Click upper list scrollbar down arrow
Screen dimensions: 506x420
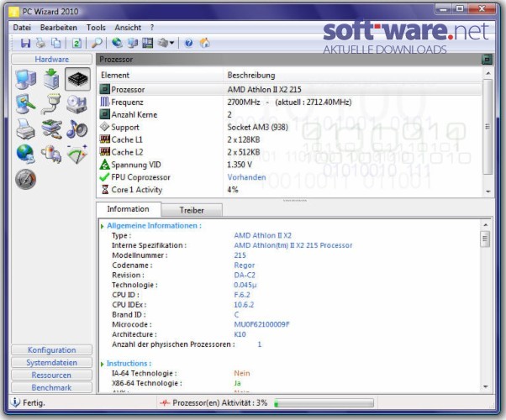488,192
